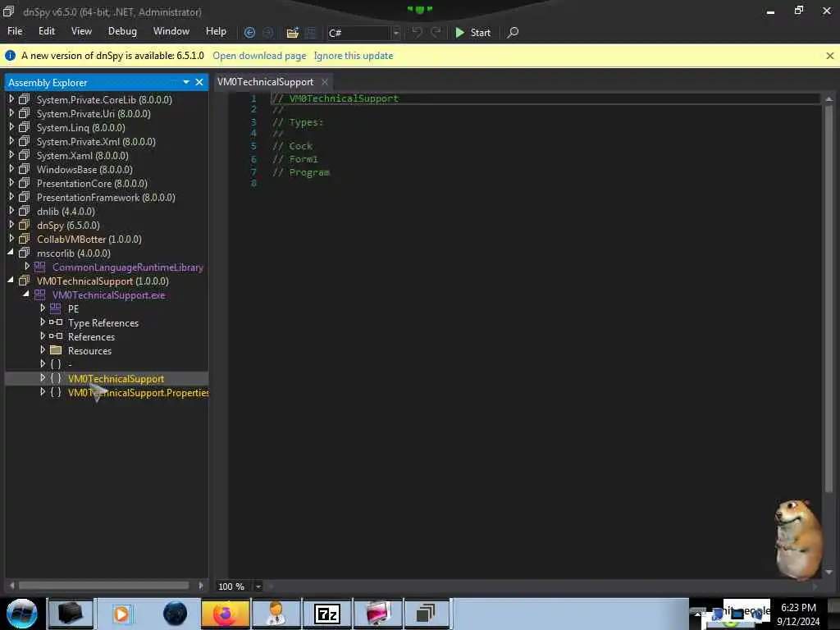Close the VM0TechnicalSupport document tab

[325, 82]
